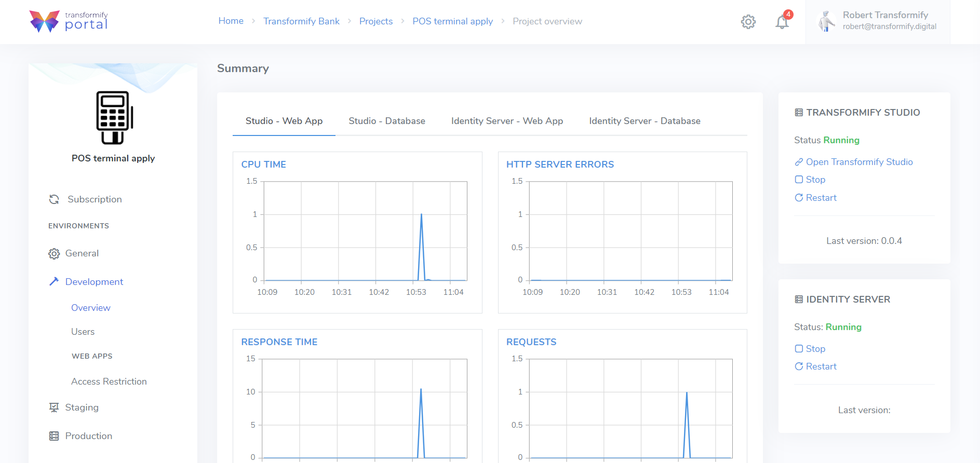
Task: Click the Production server icon in sidebar
Action: coord(54,436)
